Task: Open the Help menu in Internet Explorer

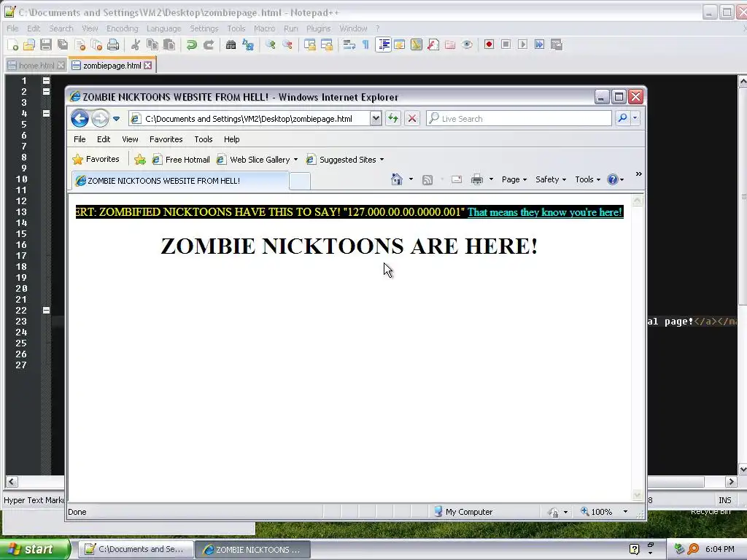Action: (x=231, y=139)
